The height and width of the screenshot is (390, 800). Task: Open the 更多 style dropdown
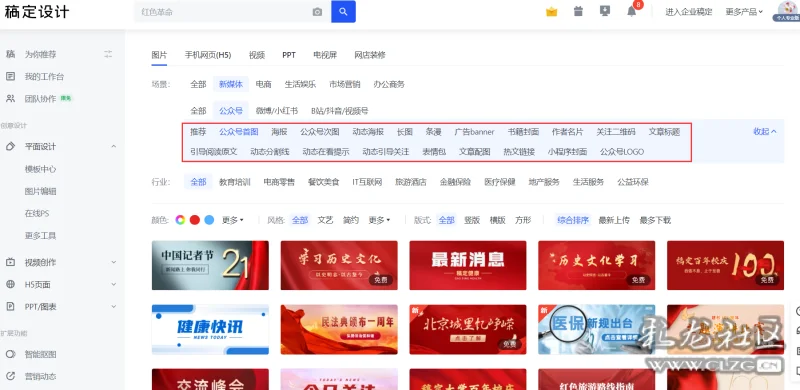pyautogui.click(x=379, y=220)
